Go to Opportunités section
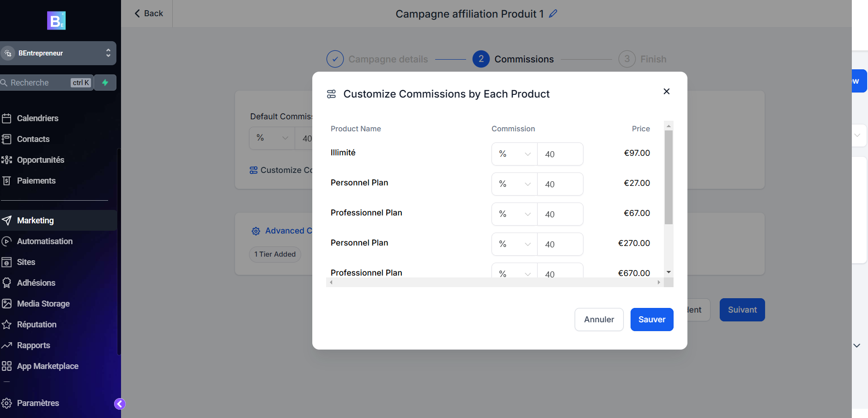The height and width of the screenshot is (418, 868). click(41, 160)
